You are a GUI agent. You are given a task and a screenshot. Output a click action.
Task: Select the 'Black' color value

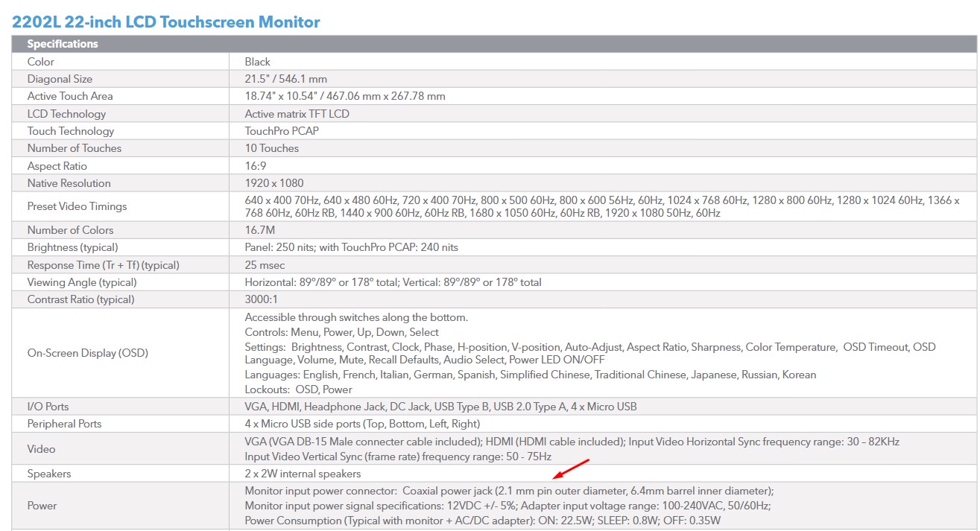[x=258, y=62]
